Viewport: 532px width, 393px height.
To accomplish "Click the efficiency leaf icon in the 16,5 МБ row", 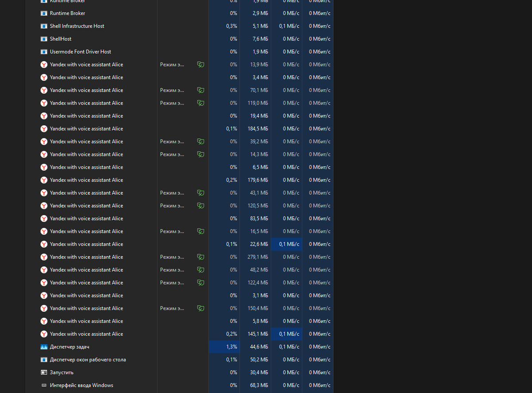I will [x=201, y=232].
